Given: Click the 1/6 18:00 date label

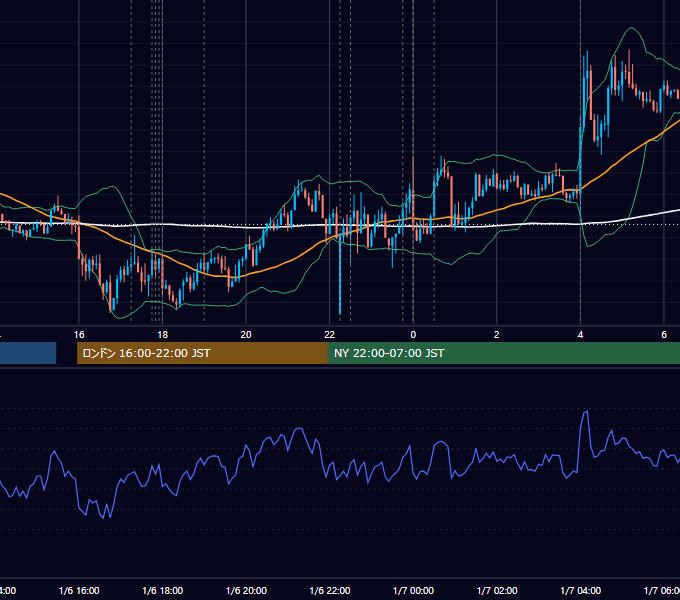Looking at the screenshot, I should [x=163, y=590].
